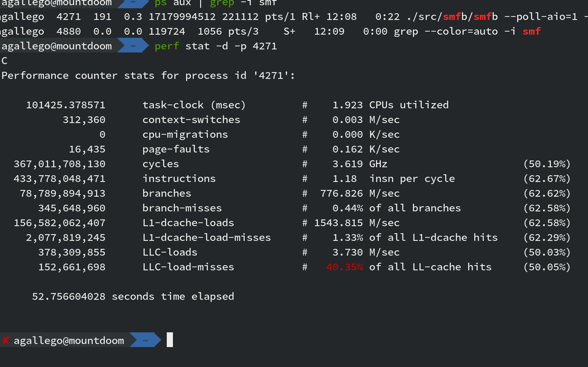The height and width of the screenshot is (367, 588).
Task: Click the page-faults counter label
Action: coord(176,149)
